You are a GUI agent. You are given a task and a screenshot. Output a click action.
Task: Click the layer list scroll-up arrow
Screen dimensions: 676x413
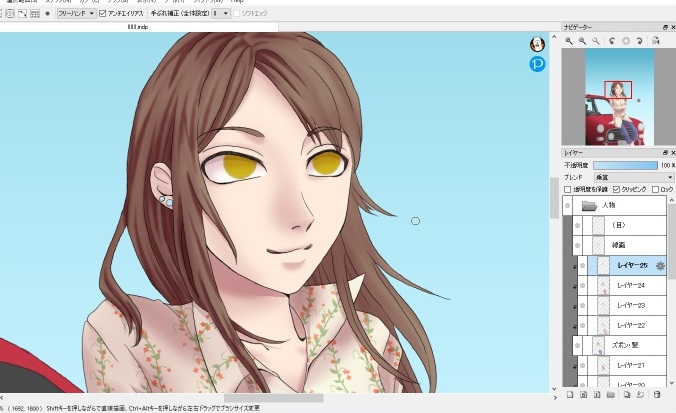coord(671,201)
